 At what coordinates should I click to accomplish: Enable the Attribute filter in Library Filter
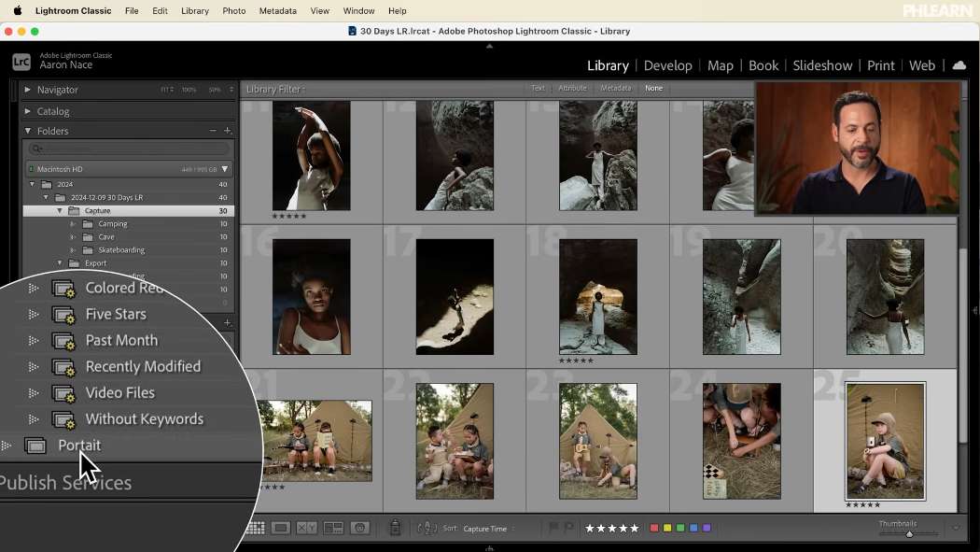click(572, 88)
